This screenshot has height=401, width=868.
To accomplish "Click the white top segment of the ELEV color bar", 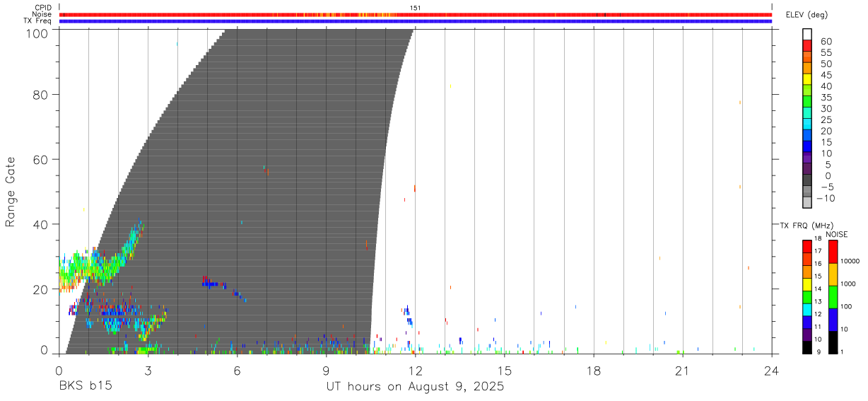I will pyautogui.click(x=807, y=35).
